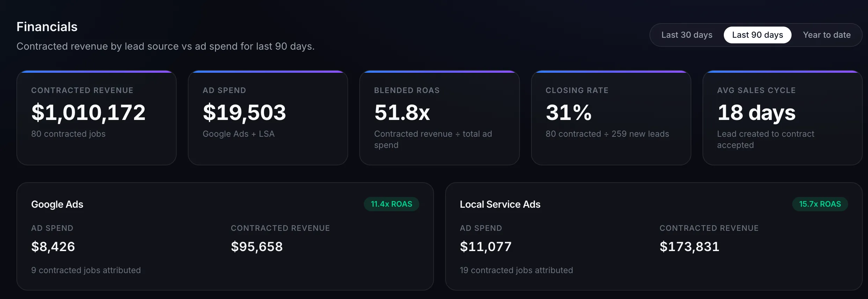
Task: Click the $11,077 Local Service Ads spend
Action: (x=486, y=247)
